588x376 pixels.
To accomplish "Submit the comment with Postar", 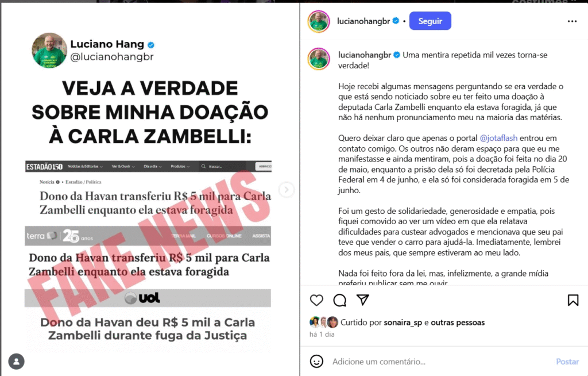I will [x=567, y=362].
